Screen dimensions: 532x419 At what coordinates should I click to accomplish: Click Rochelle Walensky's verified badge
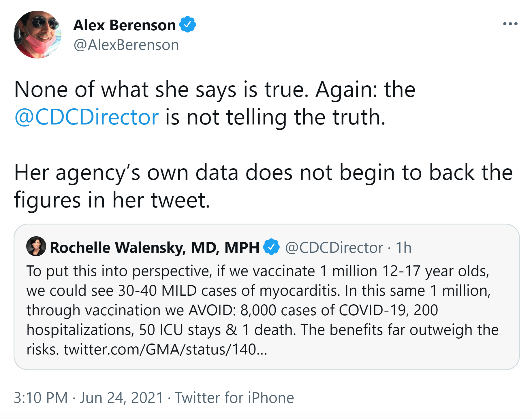point(271,247)
